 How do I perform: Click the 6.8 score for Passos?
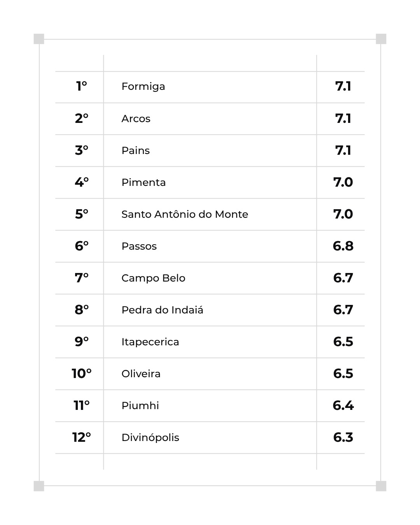[x=343, y=246]
